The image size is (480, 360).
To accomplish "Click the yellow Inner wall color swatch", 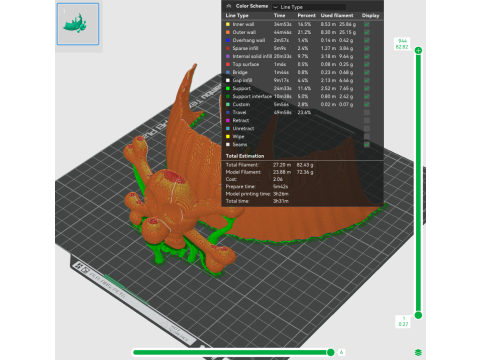I will (x=228, y=24).
